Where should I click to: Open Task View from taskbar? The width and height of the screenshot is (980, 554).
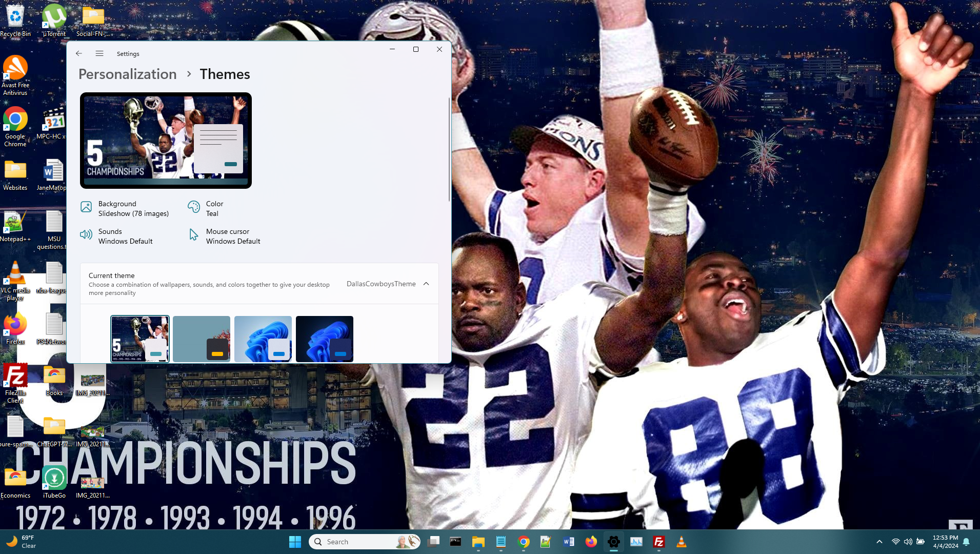click(433, 542)
